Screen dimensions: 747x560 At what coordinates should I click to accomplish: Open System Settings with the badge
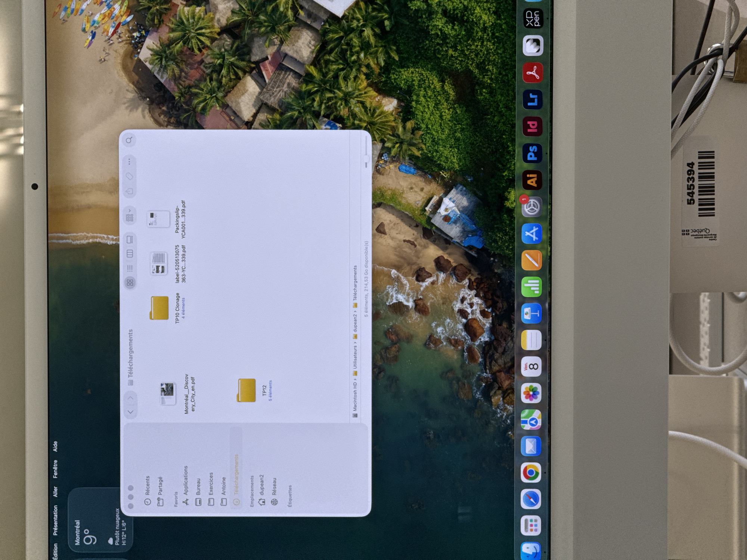tap(531, 206)
